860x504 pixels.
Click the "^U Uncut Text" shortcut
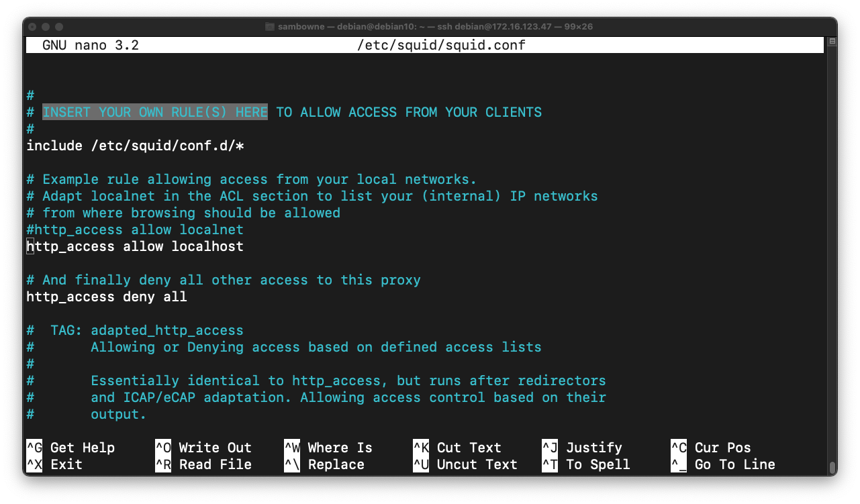click(x=465, y=464)
